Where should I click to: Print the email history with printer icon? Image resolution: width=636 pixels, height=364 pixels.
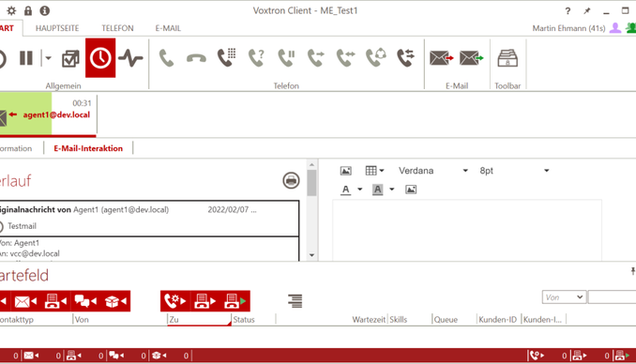pos(291,180)
